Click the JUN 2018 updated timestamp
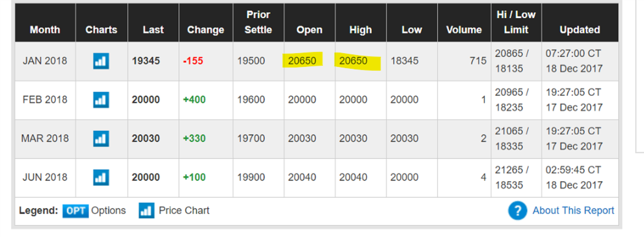This screenshot has height=237, width=644. coord(574,177)
